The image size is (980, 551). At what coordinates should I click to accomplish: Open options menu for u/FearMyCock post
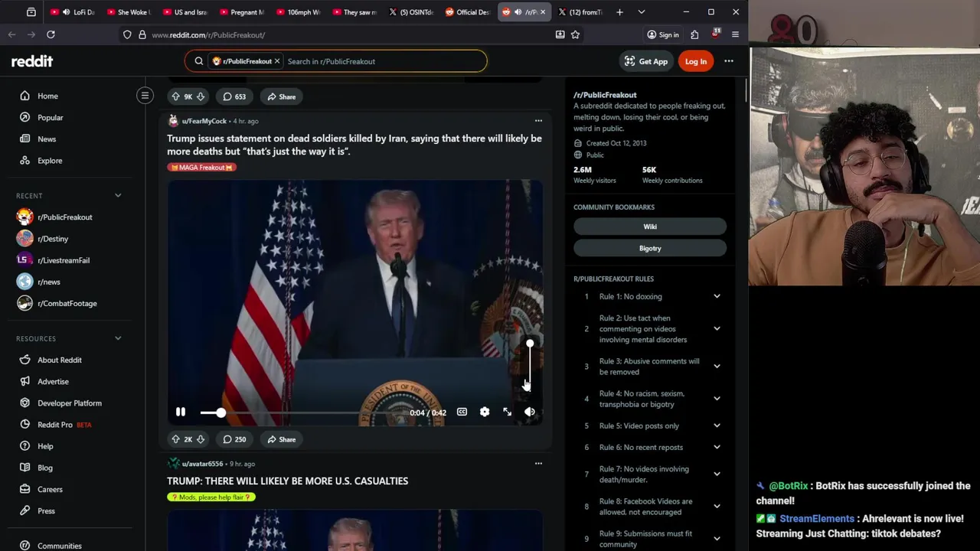pos(538,121)
